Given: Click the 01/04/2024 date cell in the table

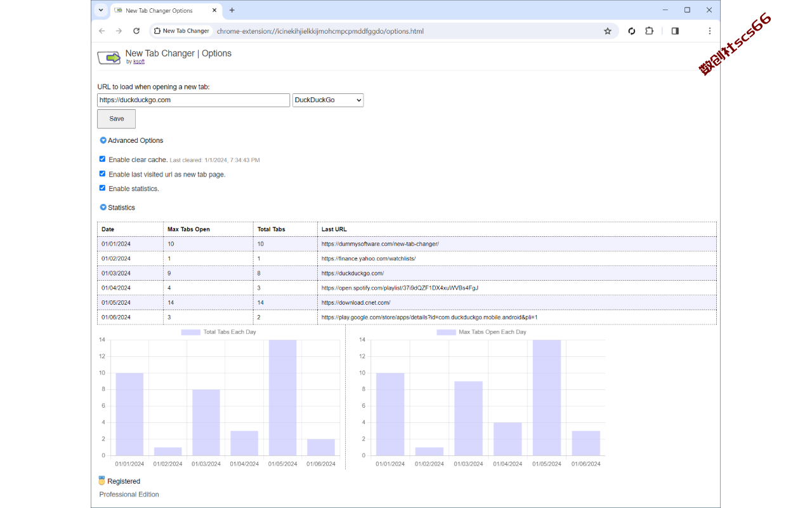Looking at the screenshot, I should point(130,288).
